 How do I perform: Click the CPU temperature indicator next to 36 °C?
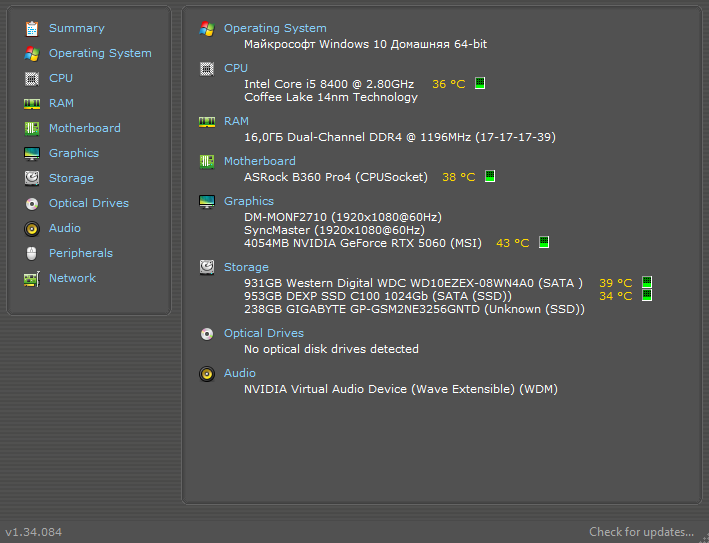click(480, 83)
